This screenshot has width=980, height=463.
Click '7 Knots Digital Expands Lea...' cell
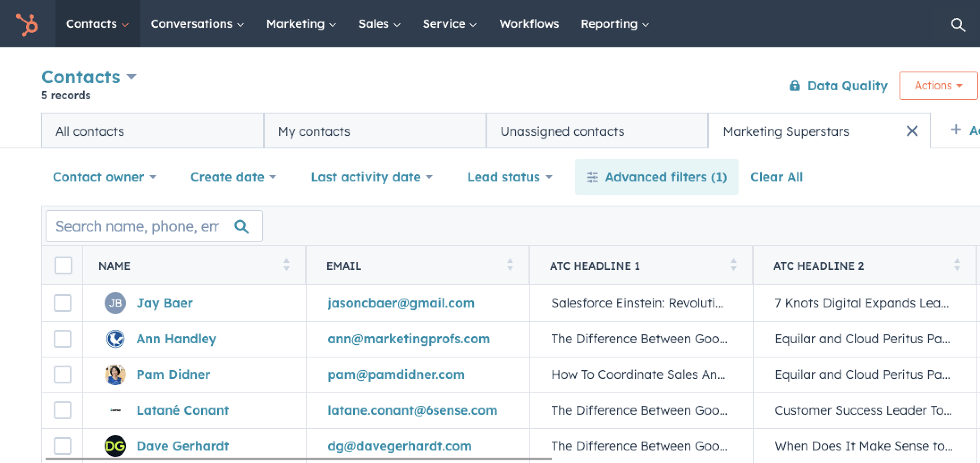(862, 303)
